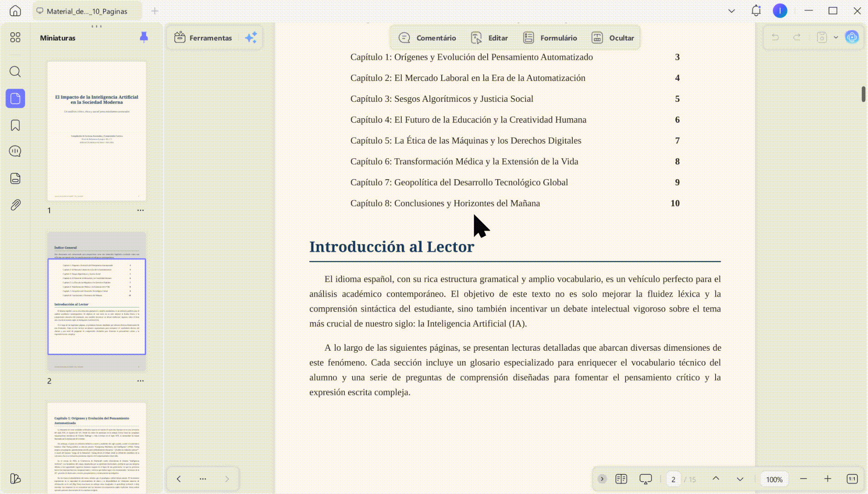
Task: Open the bookmarks panel
Action: point(15,126)
